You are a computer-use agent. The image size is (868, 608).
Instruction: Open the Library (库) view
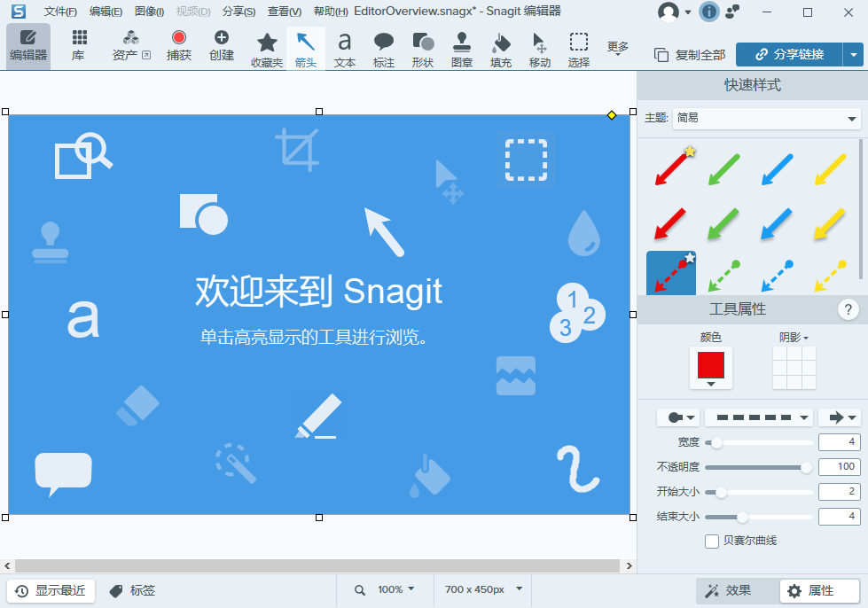79,46
